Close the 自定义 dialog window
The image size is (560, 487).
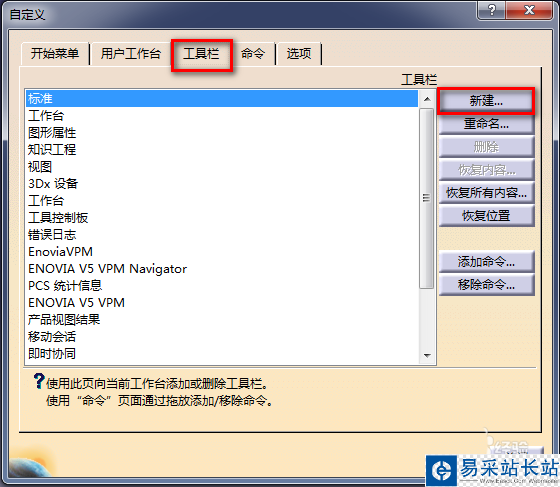[x=529, y=10]
